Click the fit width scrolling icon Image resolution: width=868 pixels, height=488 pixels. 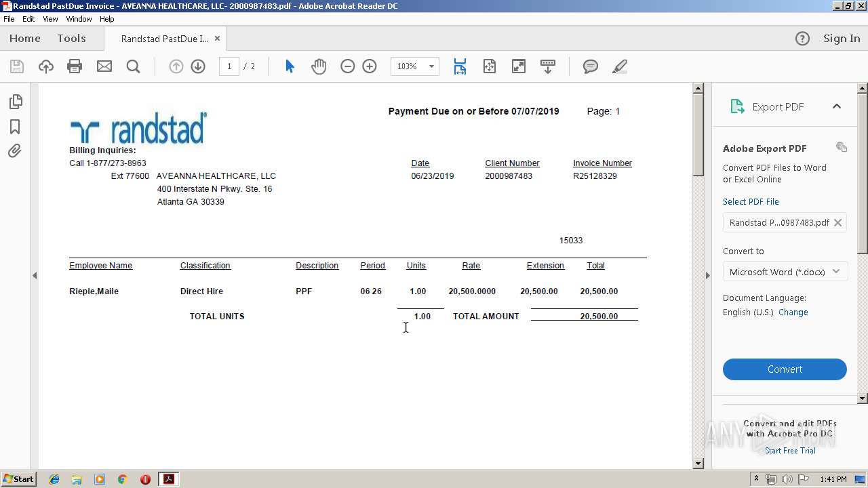[x=460, y=66]
